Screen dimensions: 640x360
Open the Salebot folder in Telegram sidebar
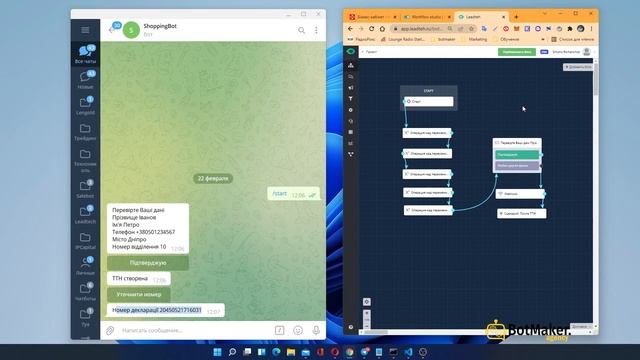tap(85, 189)
